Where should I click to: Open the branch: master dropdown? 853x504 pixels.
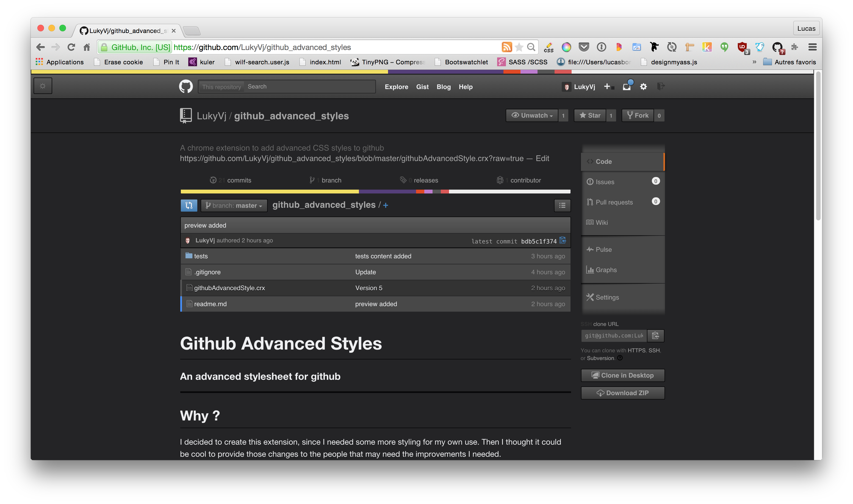click(x=234, y=206)
